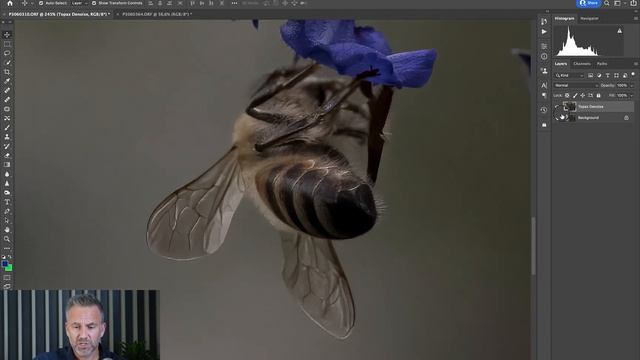Toggle lock image pixels brush icon

[x=575, y=96]
